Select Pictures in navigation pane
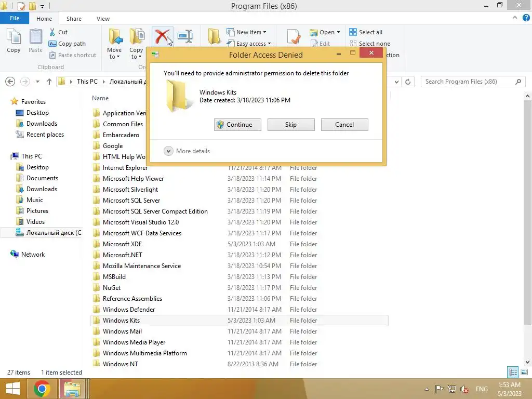 coord(37,211)
